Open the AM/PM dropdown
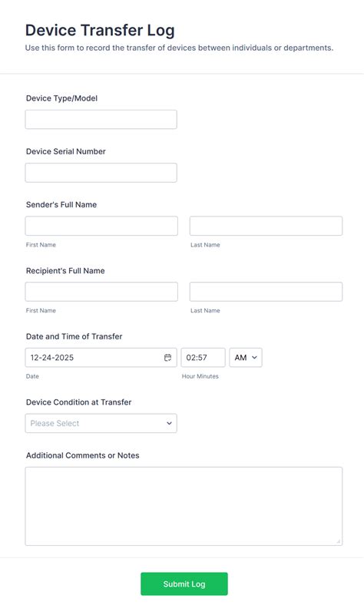This screenshot has height=615, width=364. pos(246,357)
